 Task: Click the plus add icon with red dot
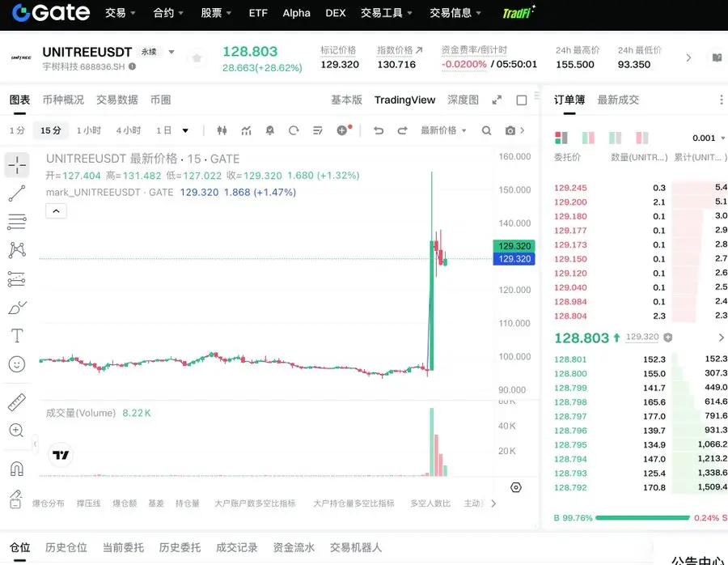343,130
